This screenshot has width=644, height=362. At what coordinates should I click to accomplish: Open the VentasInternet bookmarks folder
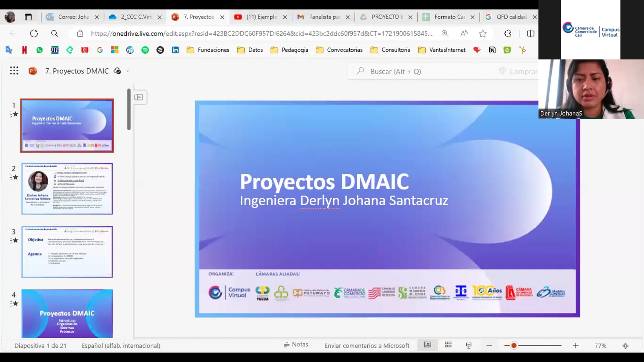[442, 50]
